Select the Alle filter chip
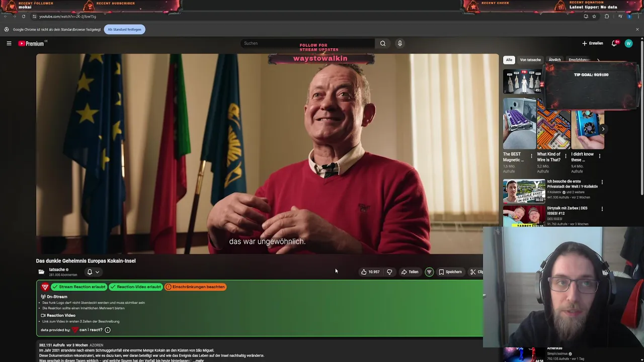This screenshot has height=362, width=644. point(509,60)
